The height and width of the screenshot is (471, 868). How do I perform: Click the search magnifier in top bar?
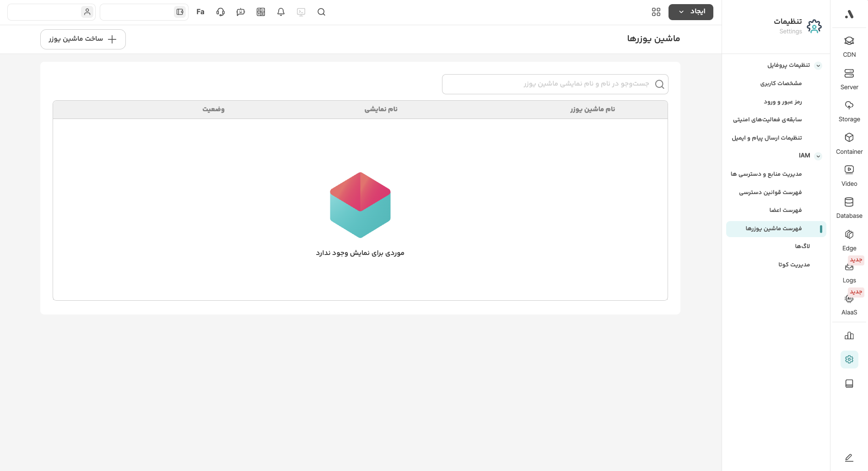[321, 12]
